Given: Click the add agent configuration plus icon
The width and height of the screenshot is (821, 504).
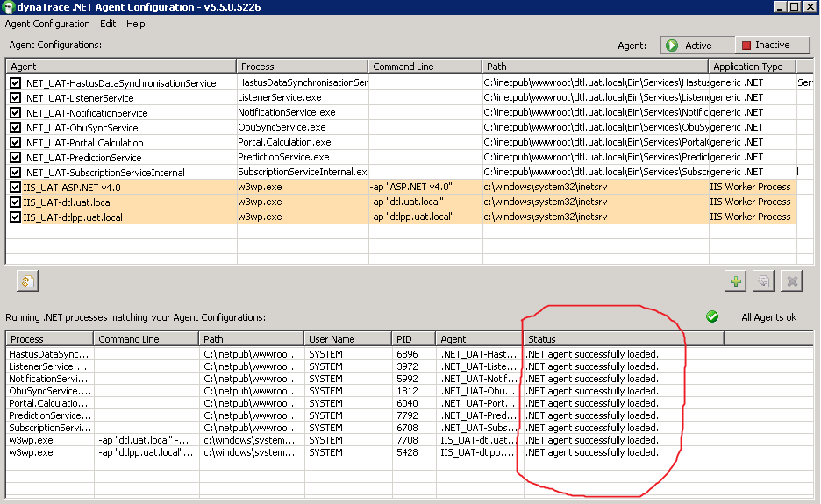Looking at the screenshot, I should click(735, 281).
